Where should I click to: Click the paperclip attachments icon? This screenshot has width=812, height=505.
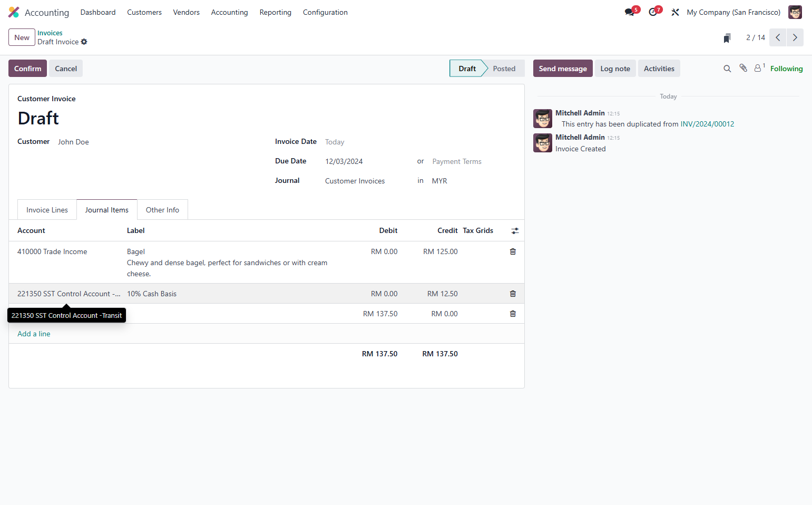point(743,68)
